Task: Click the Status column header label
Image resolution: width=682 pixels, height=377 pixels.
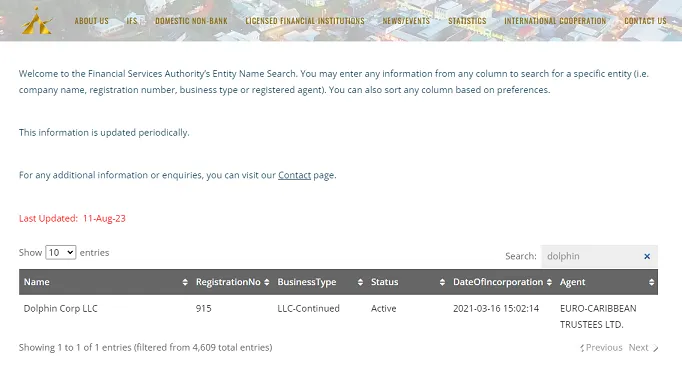Action: [384, 282]
